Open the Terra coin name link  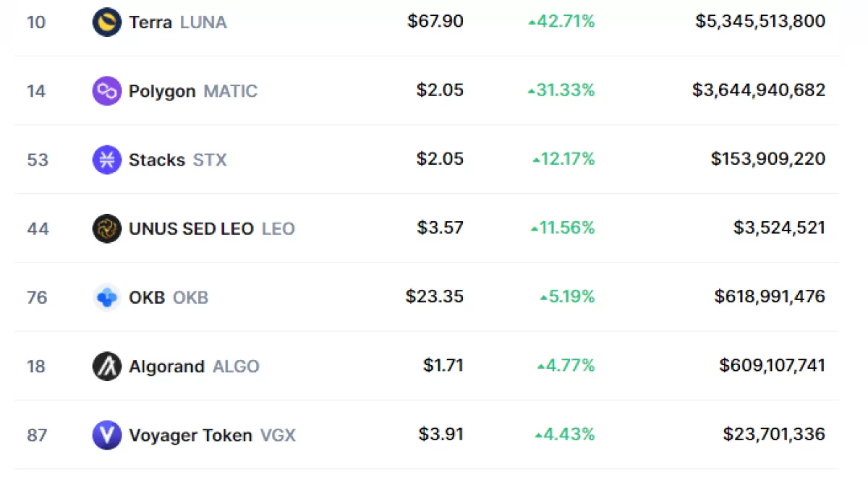150,22
